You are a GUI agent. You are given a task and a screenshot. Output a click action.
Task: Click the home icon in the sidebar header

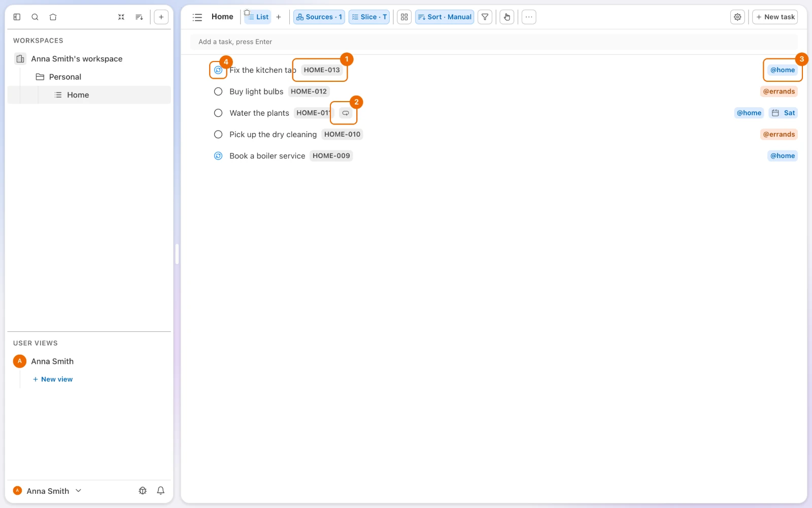click(53, 17)
